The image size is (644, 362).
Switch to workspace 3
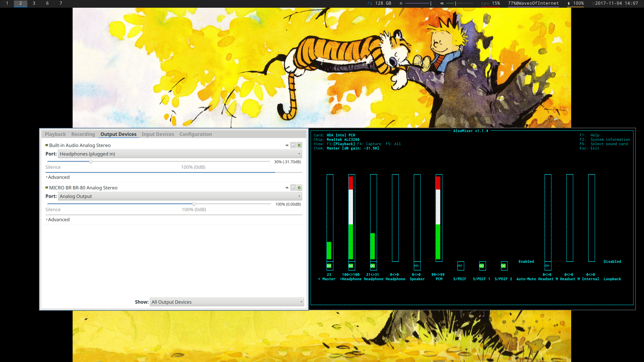[34, 3]
